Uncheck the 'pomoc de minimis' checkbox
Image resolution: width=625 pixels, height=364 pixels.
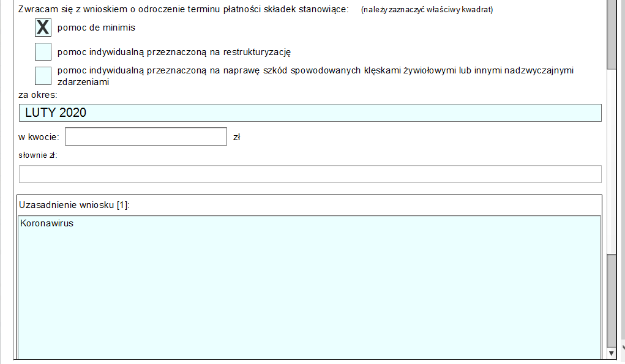(x=43, y=28)
